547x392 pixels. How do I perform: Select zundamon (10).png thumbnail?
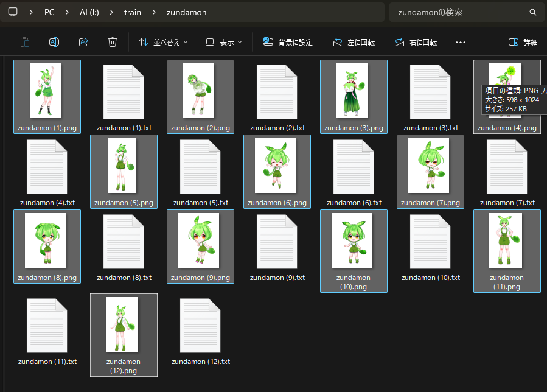coord(352,240)
